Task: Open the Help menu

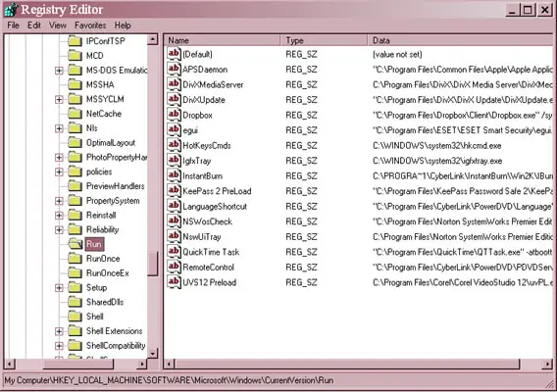Action: pos(123,25)
